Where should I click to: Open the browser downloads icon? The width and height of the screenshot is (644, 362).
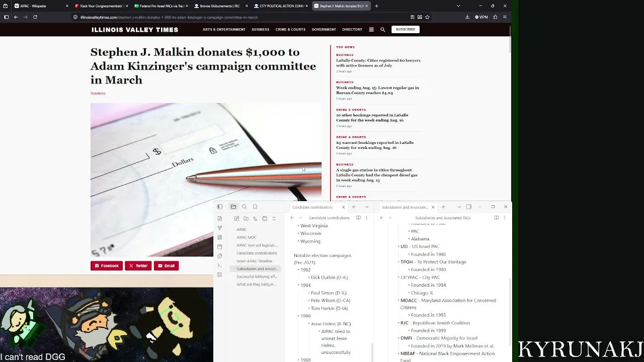[467, 17]
